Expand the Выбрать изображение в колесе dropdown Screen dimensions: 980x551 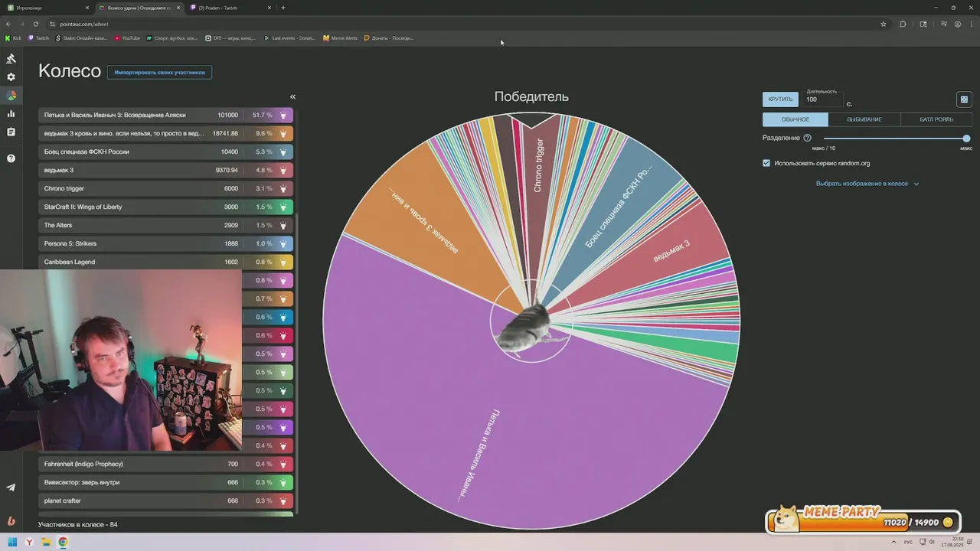[x=867, y=184]
